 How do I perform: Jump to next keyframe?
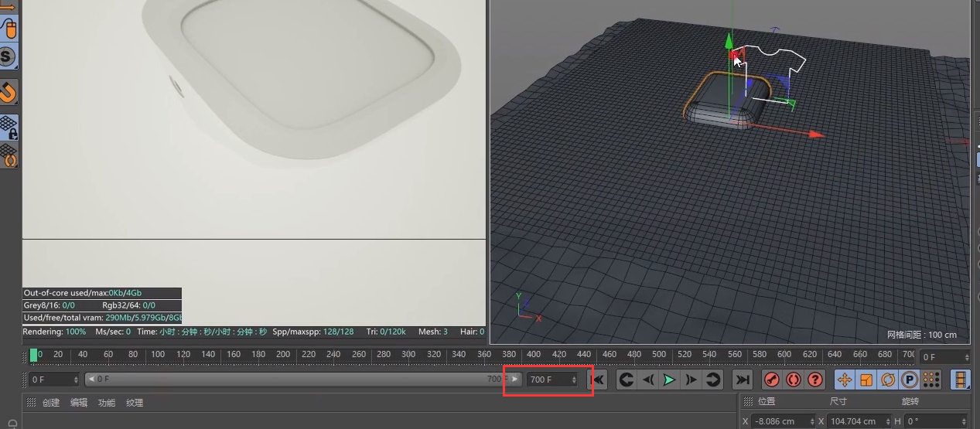[x=713, y=380]
